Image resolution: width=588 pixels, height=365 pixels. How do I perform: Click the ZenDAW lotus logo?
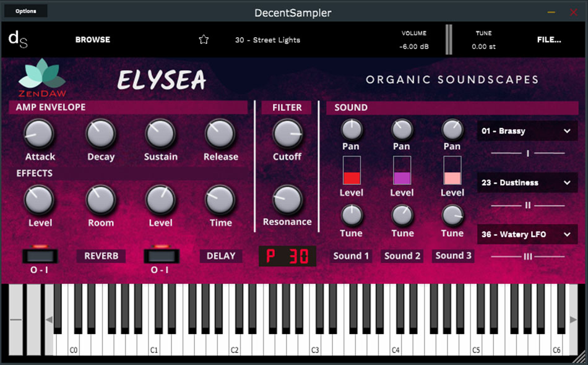click(x=42, y=77)
